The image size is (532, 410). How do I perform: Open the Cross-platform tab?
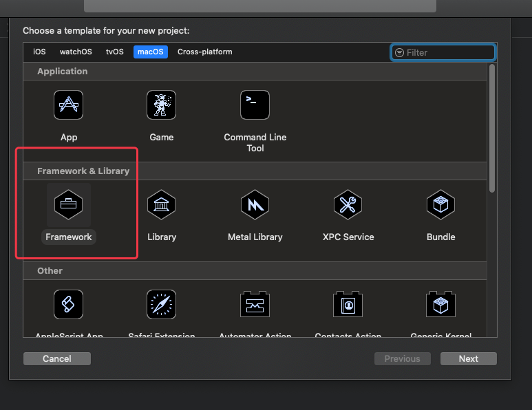point(205,52)
